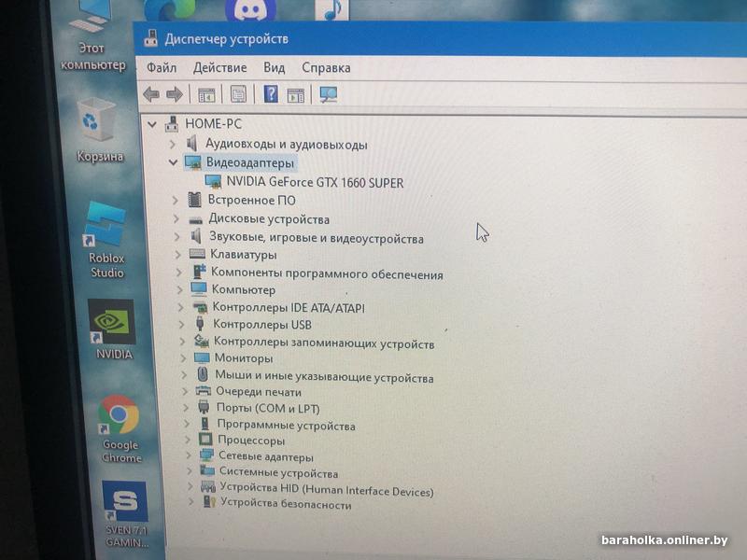Expand Контроллеры IDE ATA/ATAPI arrow
747x560 pixels.
[x=181, y=307]
